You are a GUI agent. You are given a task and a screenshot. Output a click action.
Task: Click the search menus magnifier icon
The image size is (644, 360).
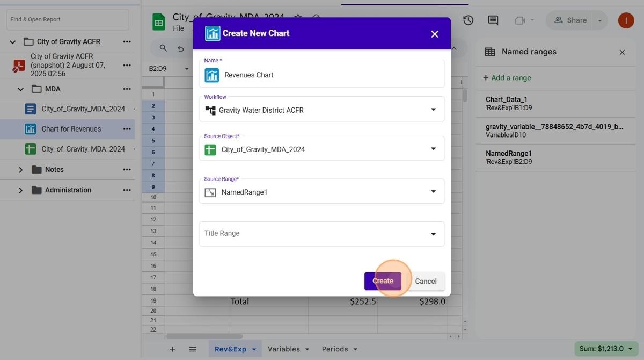coord(163,48)
